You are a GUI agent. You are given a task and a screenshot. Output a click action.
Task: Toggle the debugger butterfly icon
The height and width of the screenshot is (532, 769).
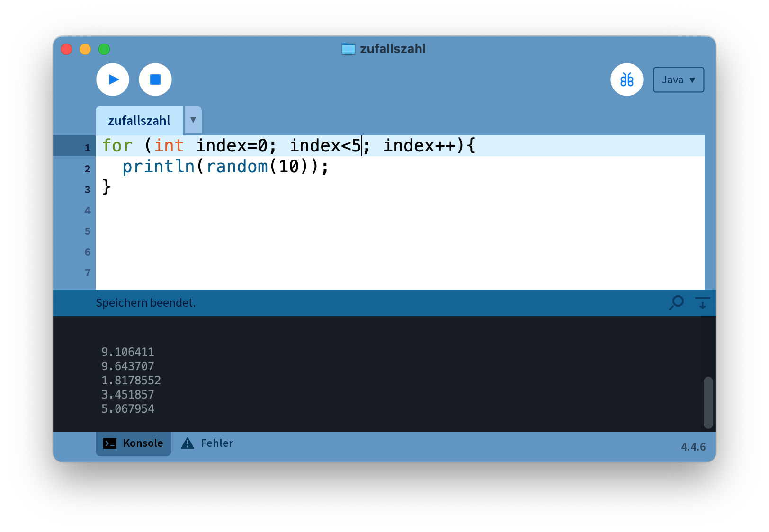(x=626, y=80)
